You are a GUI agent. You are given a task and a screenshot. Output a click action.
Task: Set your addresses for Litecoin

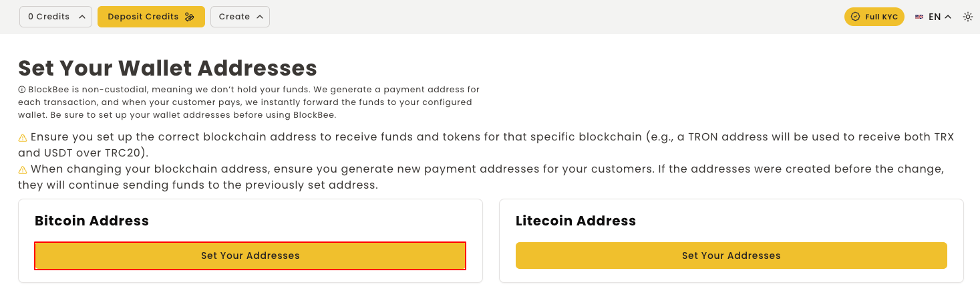point(731,256)
